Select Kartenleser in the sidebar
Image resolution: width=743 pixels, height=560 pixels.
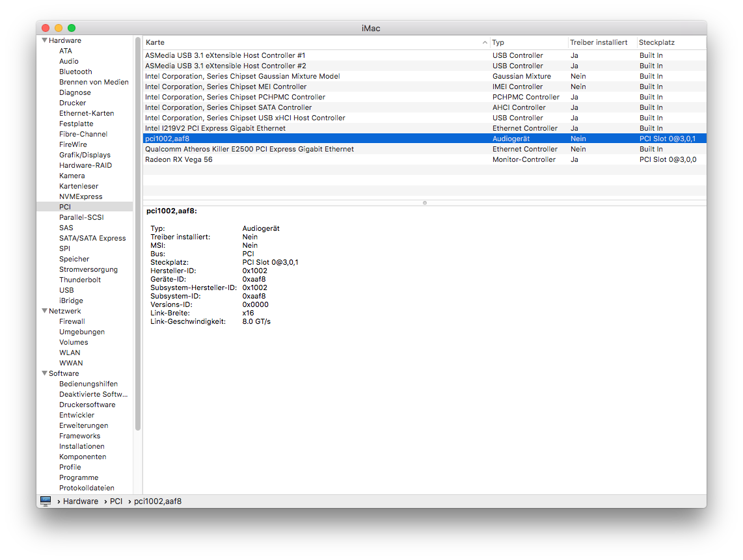coord(79,186)
